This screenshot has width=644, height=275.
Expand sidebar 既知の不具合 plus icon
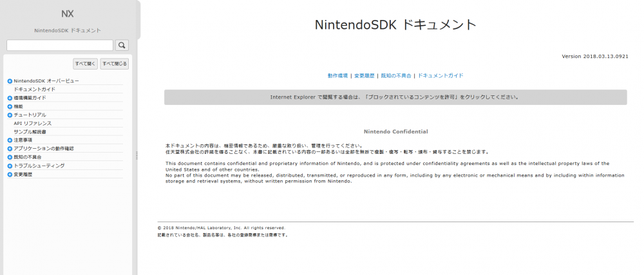click(x=10, y=157)
